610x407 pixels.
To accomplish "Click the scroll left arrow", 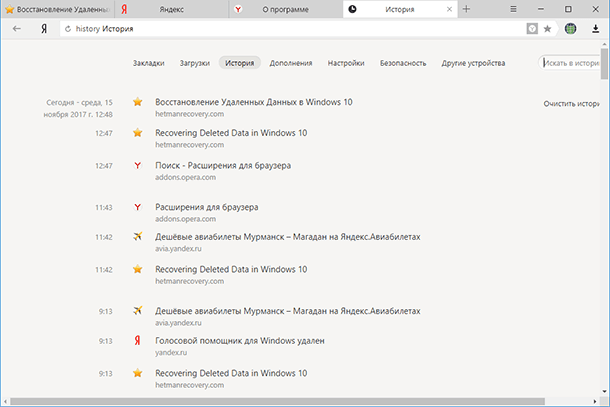I will point(5,401).
